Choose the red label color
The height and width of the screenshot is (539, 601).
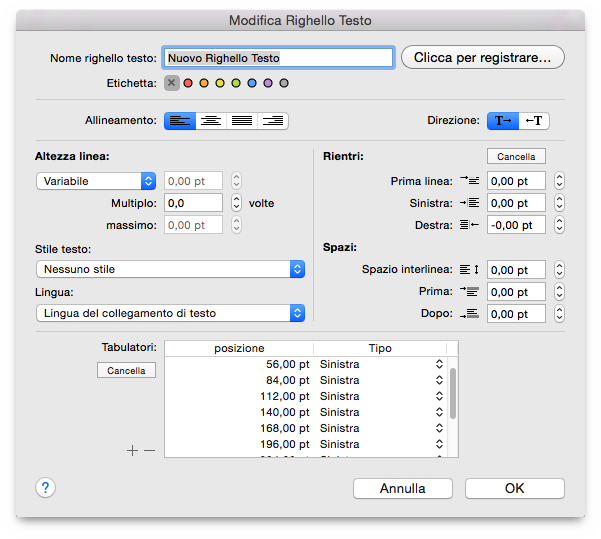coord(188,83)
